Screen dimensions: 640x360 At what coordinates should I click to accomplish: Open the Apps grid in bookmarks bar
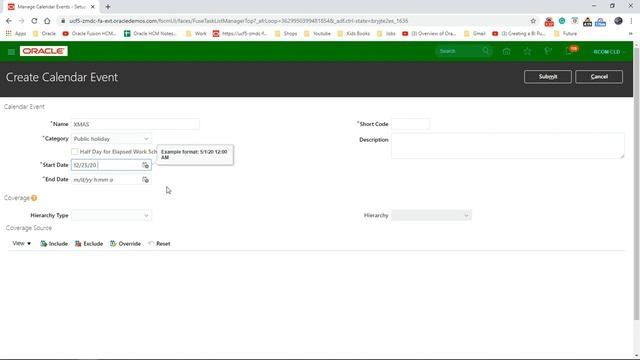pyautogui.click(x=15, y=33)
